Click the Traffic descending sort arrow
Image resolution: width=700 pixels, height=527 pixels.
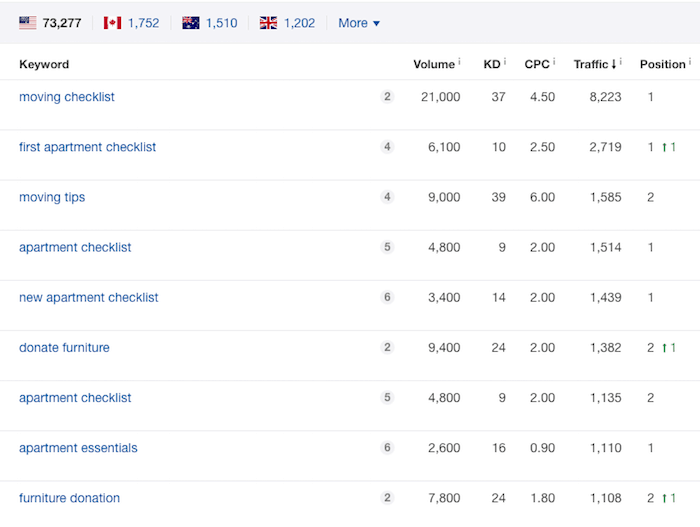[614, 65]
